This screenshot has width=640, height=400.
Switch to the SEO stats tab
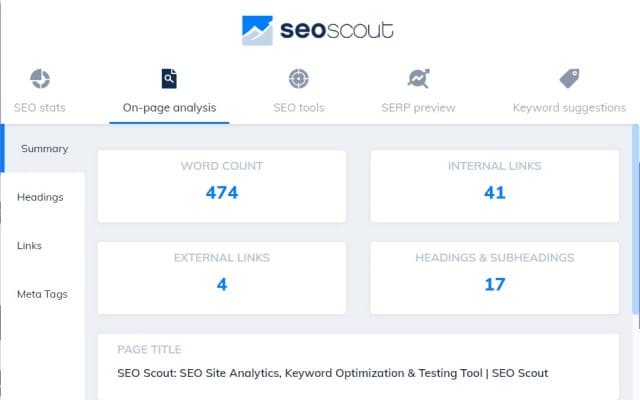click(x=40, y=108)
